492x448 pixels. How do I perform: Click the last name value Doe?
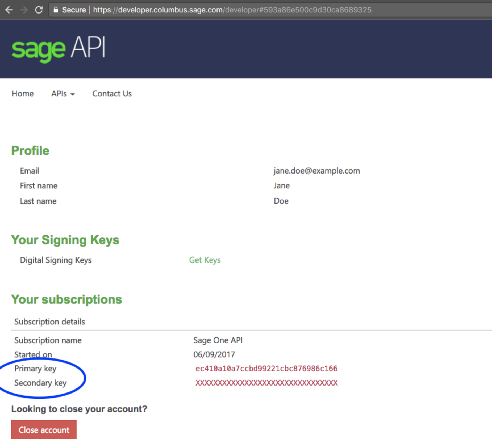click(x=281, y=201)
